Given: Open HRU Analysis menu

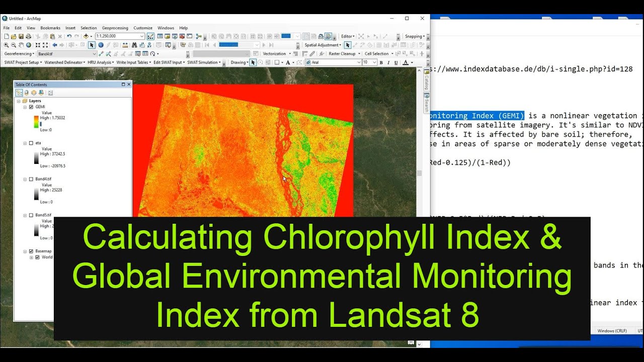Looking at the screenshot, I should tap(101, 62).
